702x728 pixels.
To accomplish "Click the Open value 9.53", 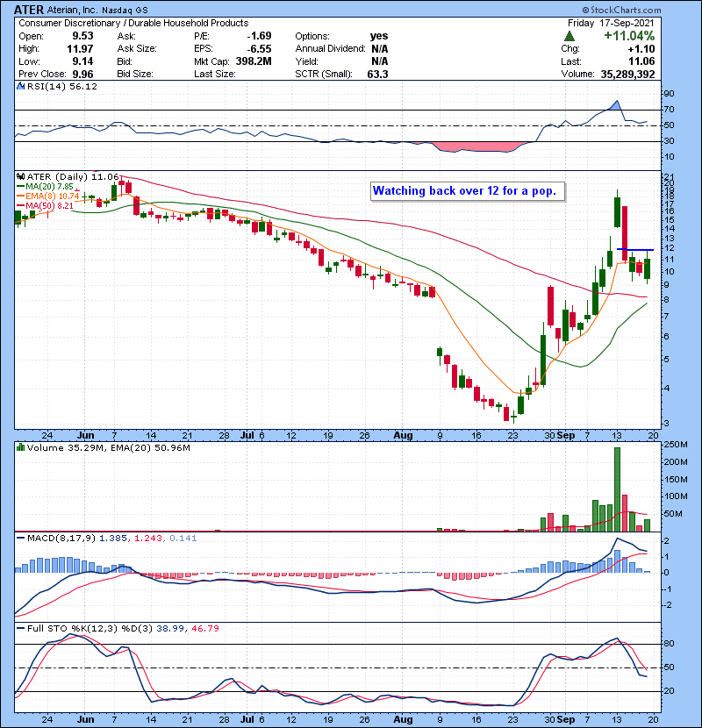I will coord(82,36).
